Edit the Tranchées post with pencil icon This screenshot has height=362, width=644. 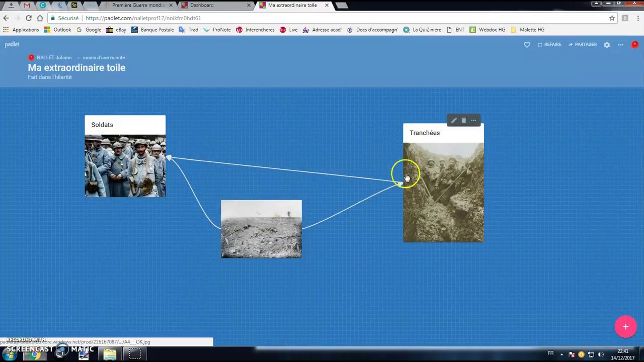(x=454, y=121)
